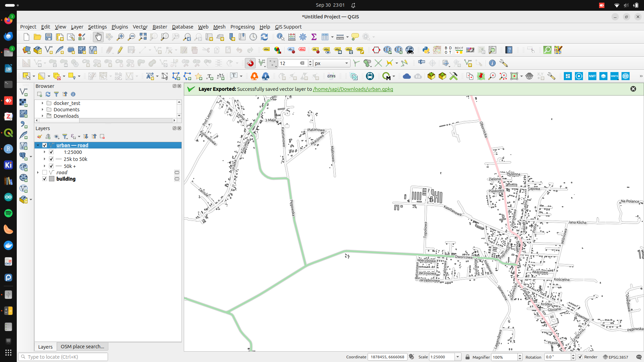Expand the hidden toolbar overflow chevron
This screenshot has width=644, height=362.
[x=641, y=76]
